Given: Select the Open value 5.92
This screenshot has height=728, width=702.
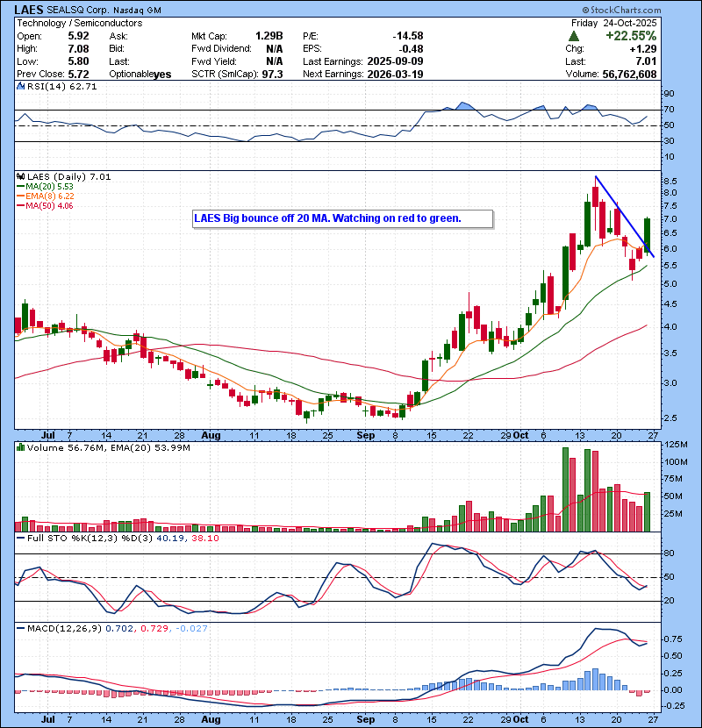Looking at the screenshot, I should coord(78,36).
